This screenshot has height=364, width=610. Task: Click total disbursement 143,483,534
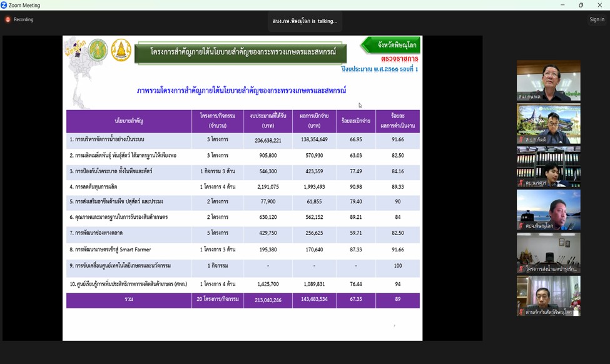pos(314,300)
